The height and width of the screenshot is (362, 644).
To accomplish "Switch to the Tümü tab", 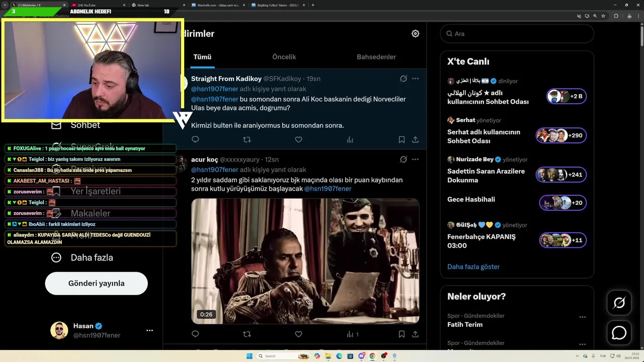I will pos(202,57).
